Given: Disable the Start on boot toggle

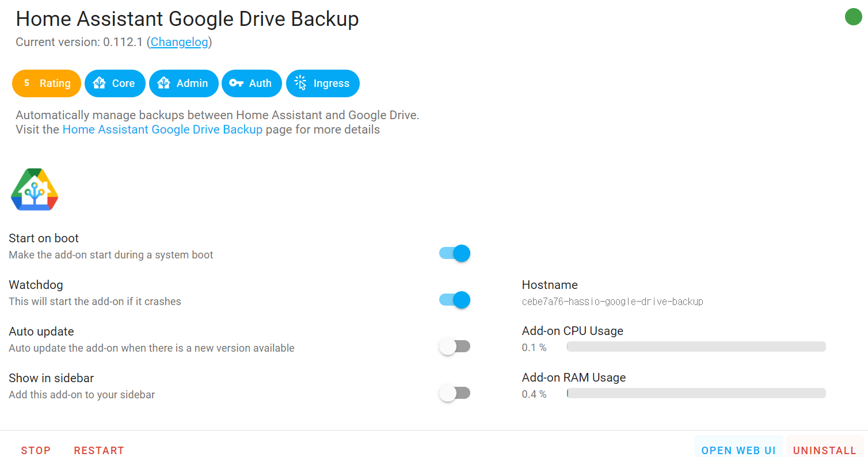Looking at the screenshot, I should [x=455, y=253].
